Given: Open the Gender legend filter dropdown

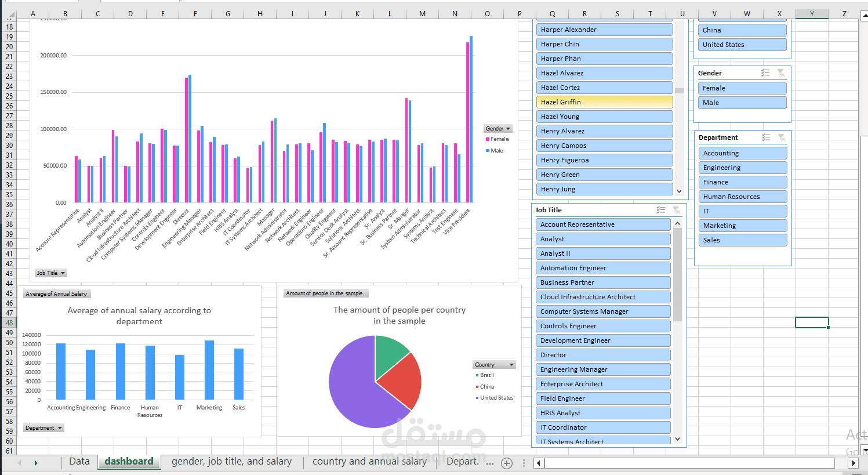Looking at the screenshot, I should (498, 129).
